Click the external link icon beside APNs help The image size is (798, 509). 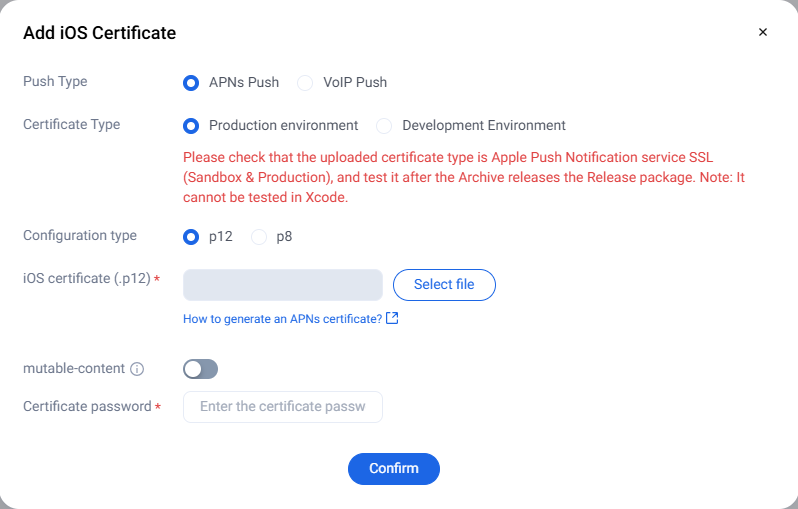[x=392, y=319]
